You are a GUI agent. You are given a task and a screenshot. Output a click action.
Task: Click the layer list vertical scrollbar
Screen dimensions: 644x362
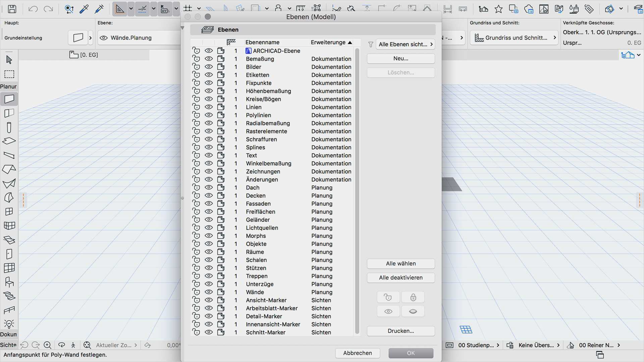(357, 191)
